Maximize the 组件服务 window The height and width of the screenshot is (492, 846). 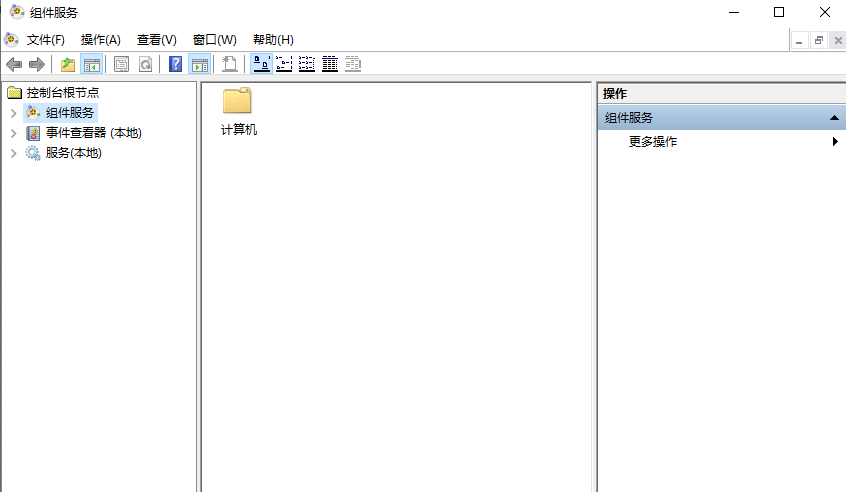click(779, 12)
